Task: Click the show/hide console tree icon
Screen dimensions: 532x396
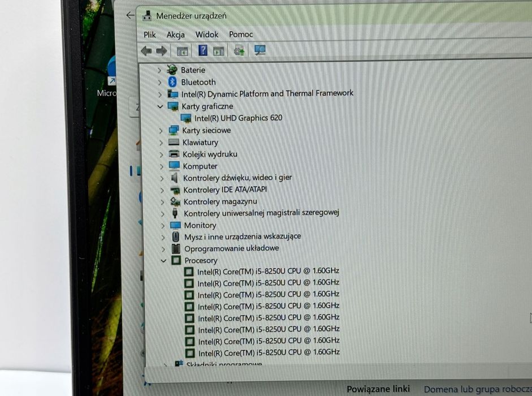Action: pyautogui.click(x=182, y=51)
